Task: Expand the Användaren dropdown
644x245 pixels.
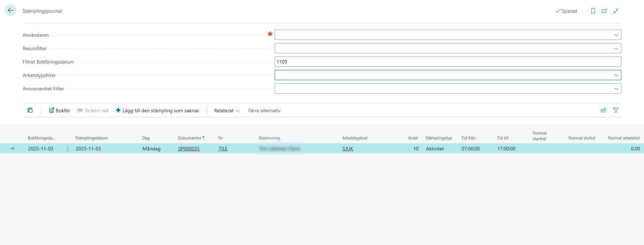Action: 616,35
